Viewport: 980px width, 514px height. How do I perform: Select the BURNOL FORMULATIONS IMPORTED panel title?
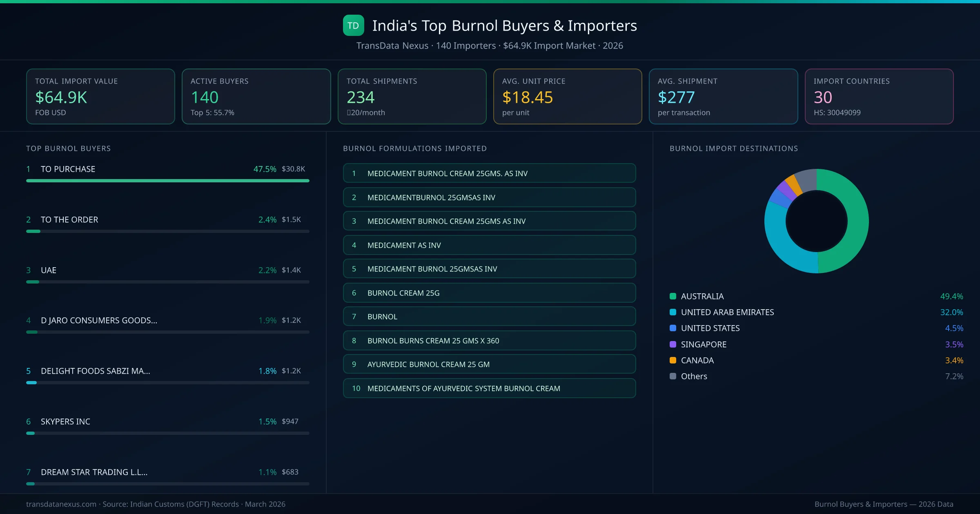(415, 148)
